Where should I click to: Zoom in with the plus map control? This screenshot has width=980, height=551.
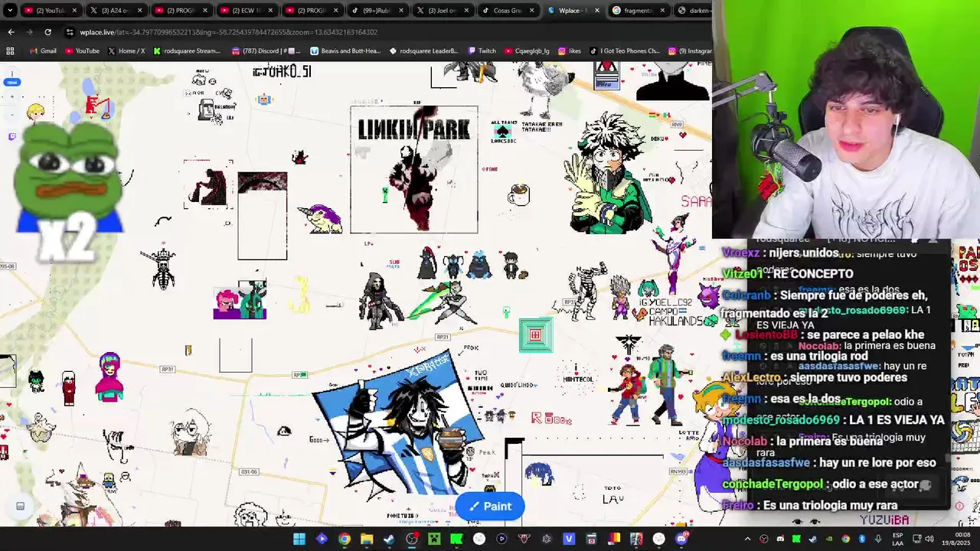tap(12, 96)
